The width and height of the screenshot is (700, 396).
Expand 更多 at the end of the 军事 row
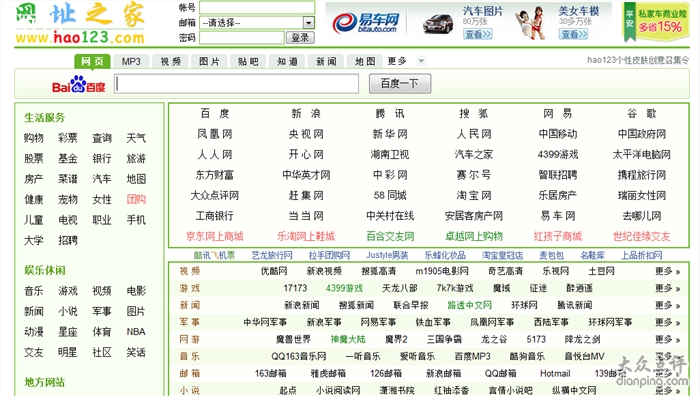point(667,322)
